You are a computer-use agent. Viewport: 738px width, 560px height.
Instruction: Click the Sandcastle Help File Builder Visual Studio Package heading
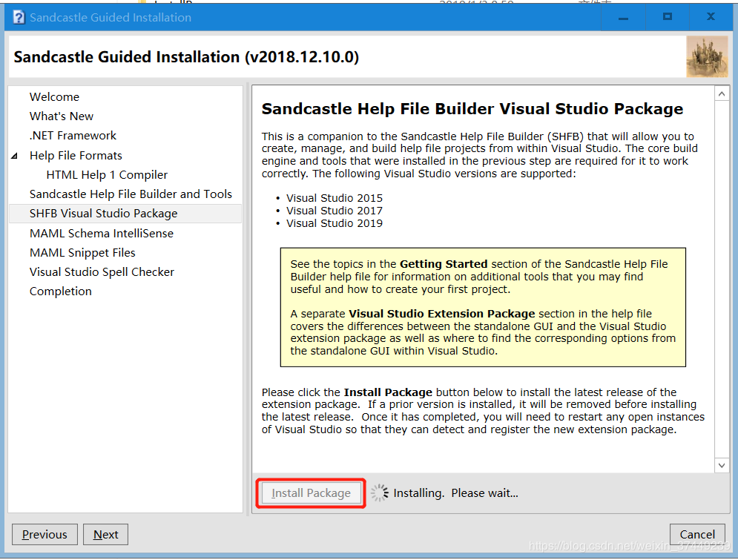472,109
